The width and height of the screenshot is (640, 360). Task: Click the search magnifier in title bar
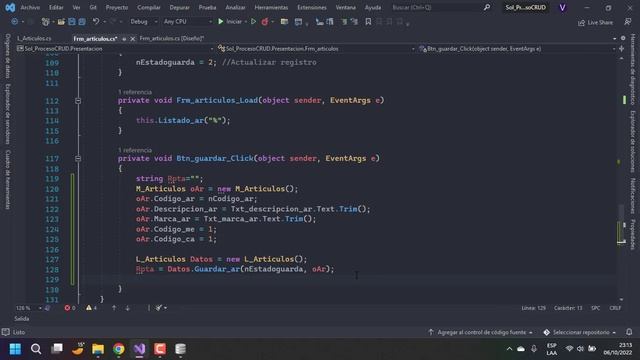click(487, 7)
